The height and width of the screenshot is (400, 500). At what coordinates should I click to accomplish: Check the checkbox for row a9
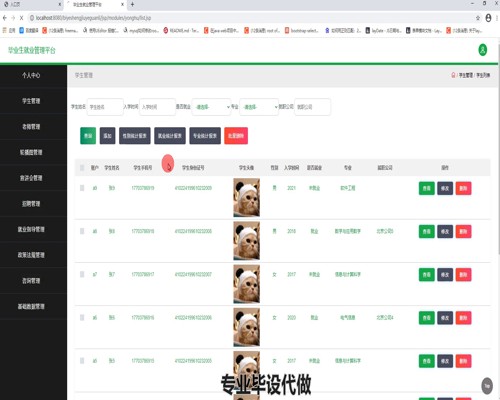tap(82, 188)
